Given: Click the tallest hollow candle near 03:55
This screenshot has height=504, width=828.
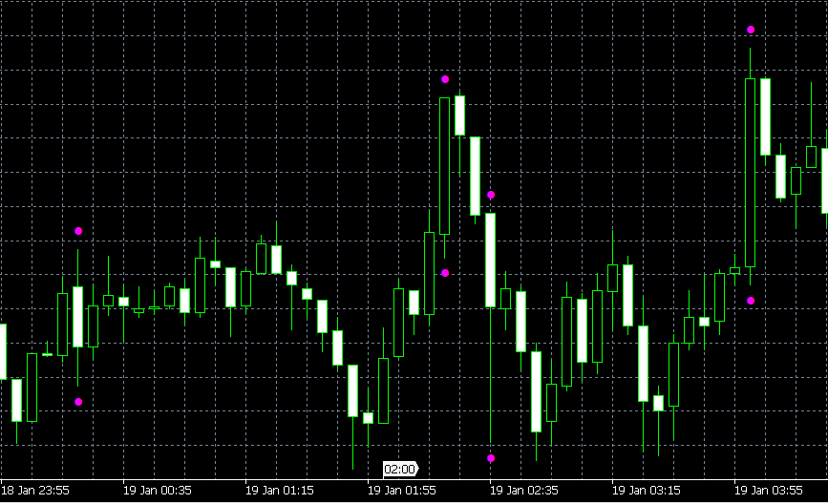Looking at the screenshot, I should pyautogui.click(x=750, y=172).
